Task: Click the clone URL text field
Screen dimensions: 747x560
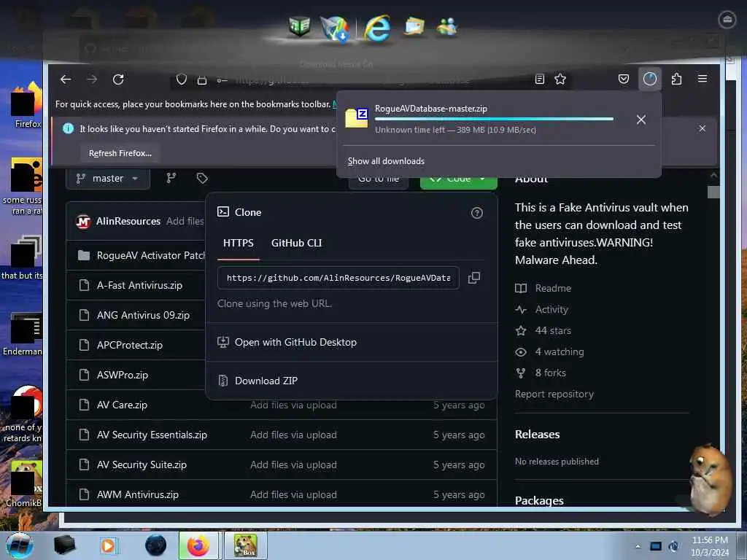Action: 338,278
